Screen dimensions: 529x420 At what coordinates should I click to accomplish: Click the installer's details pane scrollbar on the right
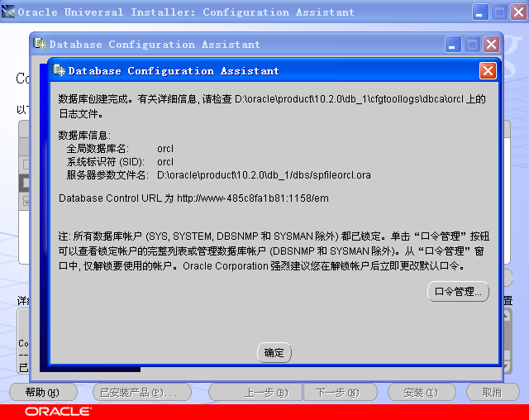pyautogui.click(x=507, y=341)
